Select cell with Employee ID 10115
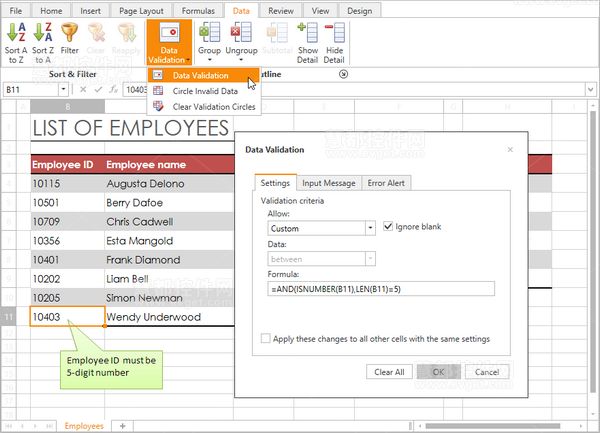600x433 pixels. (67, 183)
